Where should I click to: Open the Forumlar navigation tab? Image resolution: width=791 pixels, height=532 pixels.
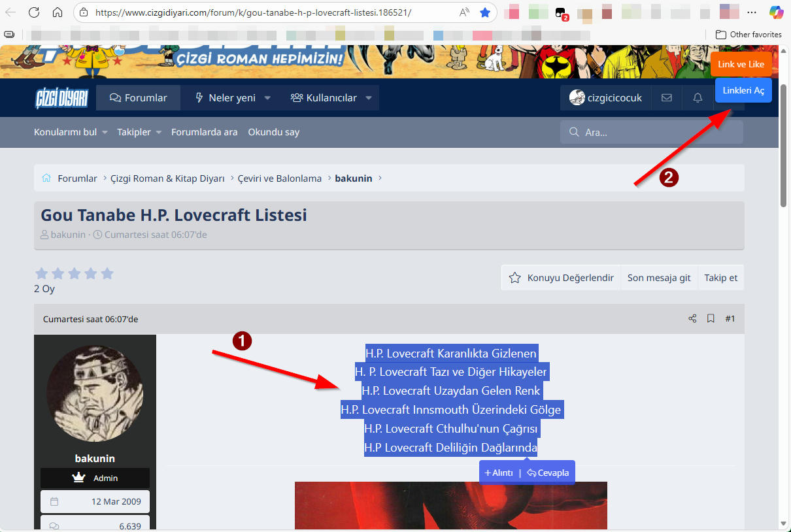(138, 98)
